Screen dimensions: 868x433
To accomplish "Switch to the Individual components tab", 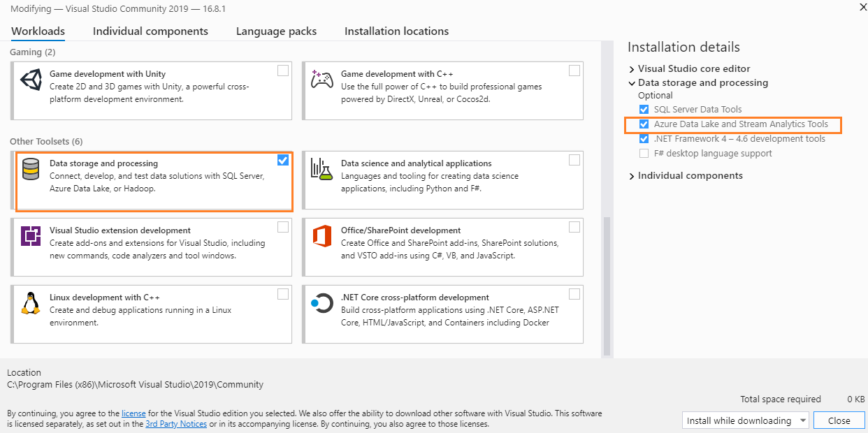I will pos(150,31).
